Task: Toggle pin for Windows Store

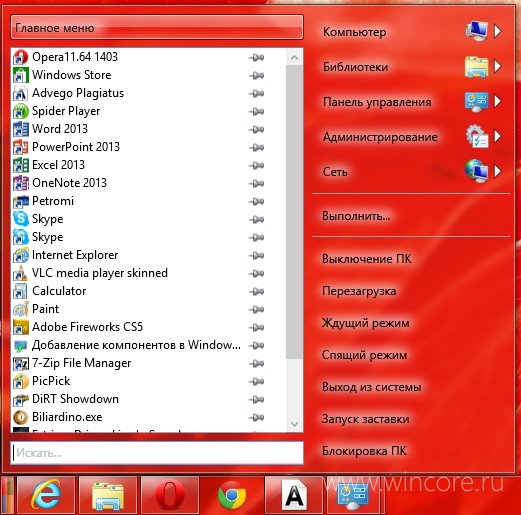Action: point(256,76)
